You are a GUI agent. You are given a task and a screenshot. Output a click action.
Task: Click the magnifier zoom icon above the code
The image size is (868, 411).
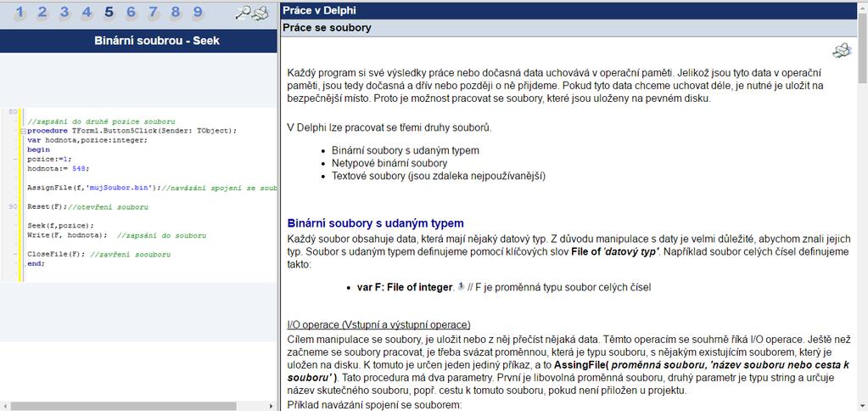coord(243,13)
